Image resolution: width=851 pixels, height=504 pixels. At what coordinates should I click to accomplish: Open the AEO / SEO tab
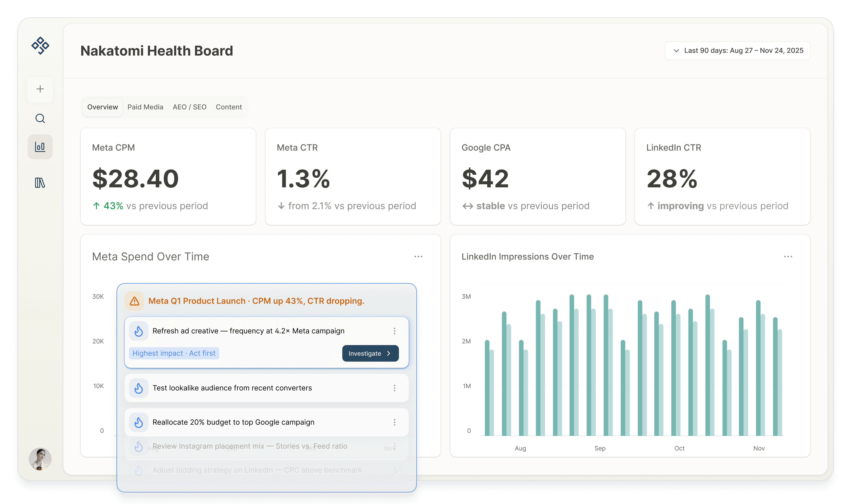pyautogui.click(x=189, y=107)
